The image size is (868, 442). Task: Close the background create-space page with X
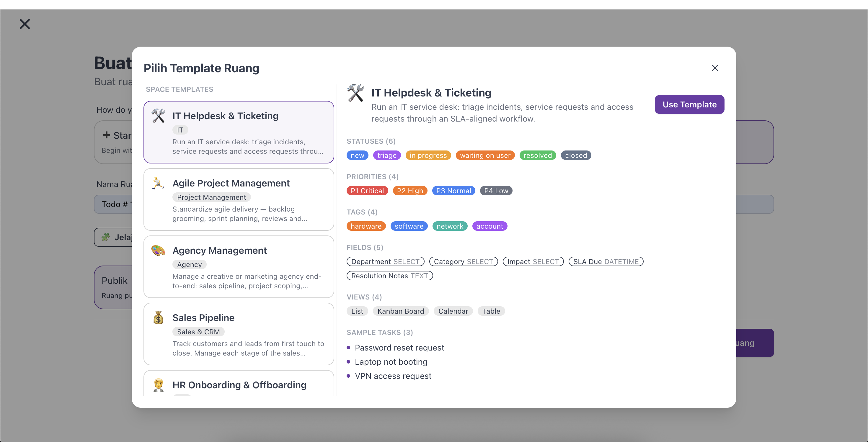(x=25, y=24)
